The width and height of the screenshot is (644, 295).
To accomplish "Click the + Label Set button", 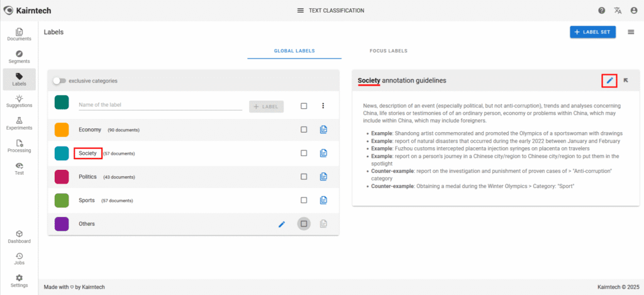I will [x=592, y=32].
